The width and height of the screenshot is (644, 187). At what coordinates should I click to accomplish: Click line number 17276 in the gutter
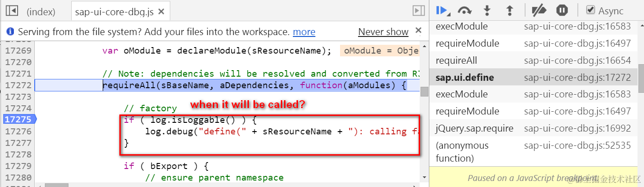[x=19, y=131]
